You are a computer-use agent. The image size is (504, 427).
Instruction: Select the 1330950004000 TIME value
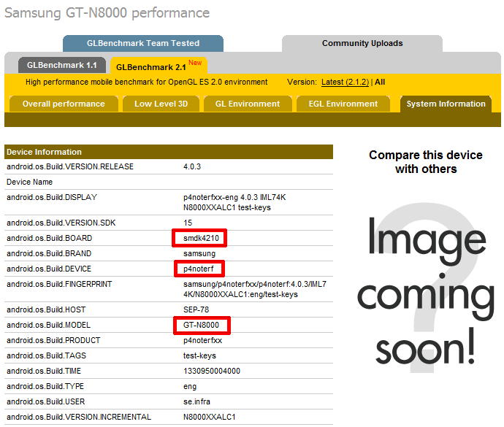point(212,371)
